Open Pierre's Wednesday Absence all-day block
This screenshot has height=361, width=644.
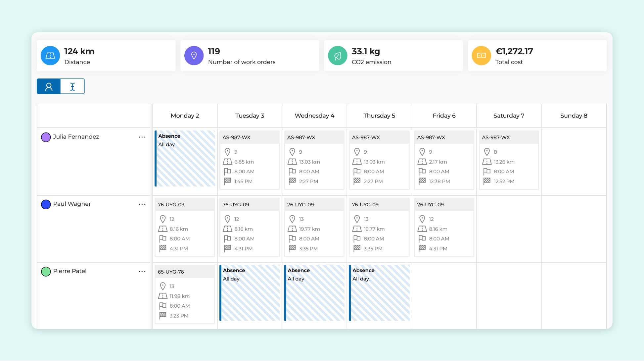(x=314, y=293)
